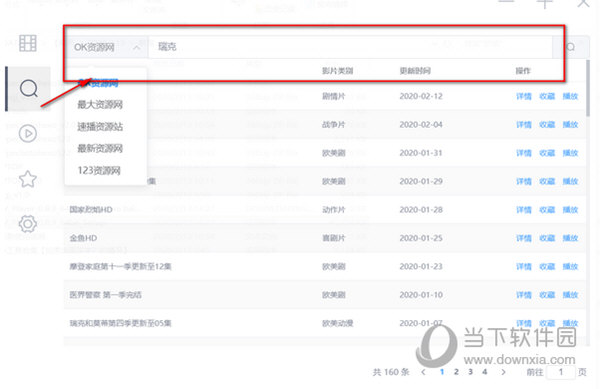
Task: Open favorites star icon in sidebar
Action: (x=28, y=179)
